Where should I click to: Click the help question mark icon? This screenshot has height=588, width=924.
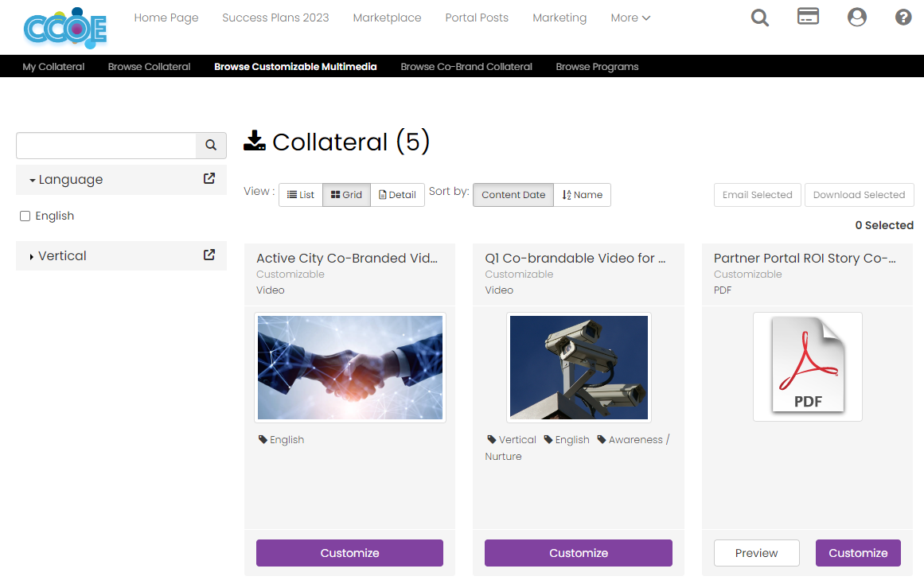coord(903,17)
